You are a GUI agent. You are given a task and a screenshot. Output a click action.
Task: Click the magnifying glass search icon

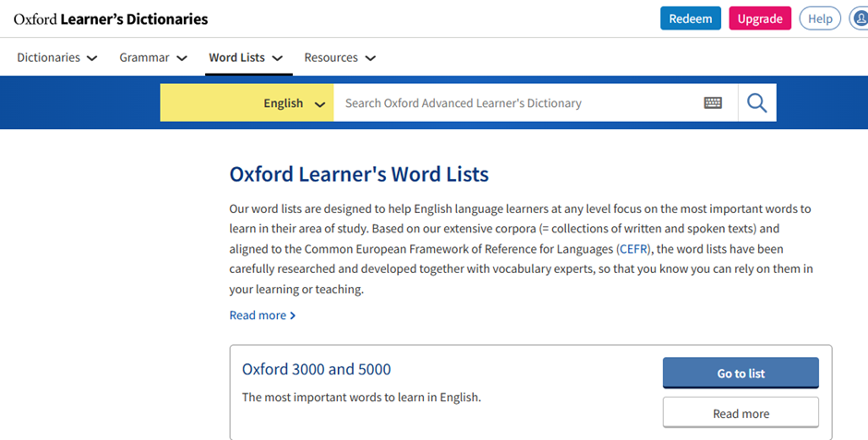coord(757,102)
